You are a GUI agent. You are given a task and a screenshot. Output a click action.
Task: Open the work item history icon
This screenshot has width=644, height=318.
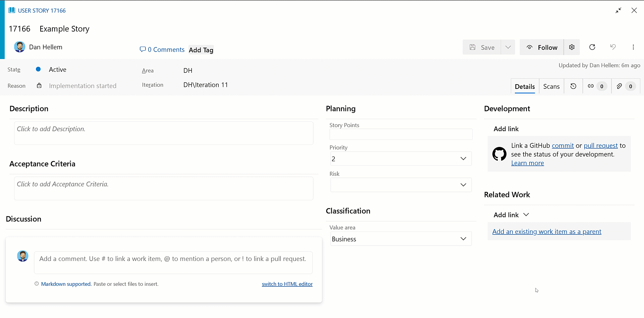point(573,86)
